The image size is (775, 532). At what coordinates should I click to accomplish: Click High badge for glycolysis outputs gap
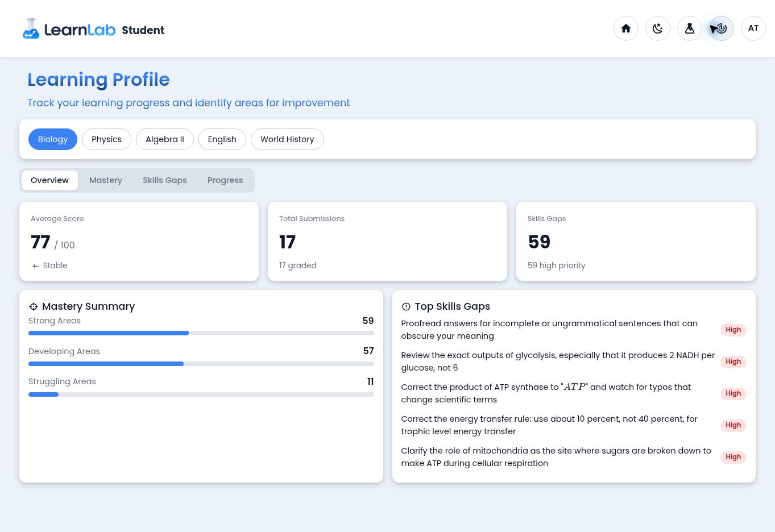(x=733, y=361)
